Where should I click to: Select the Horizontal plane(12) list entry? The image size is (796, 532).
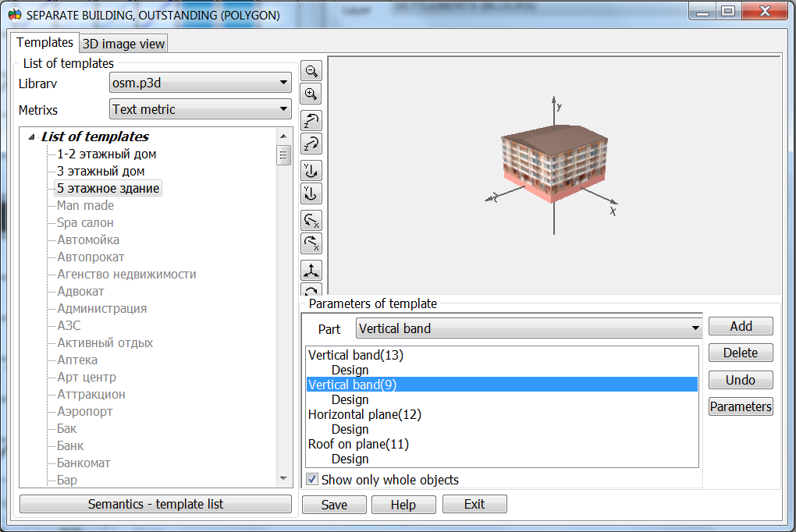pyautogui.click(x=364, y=414)
